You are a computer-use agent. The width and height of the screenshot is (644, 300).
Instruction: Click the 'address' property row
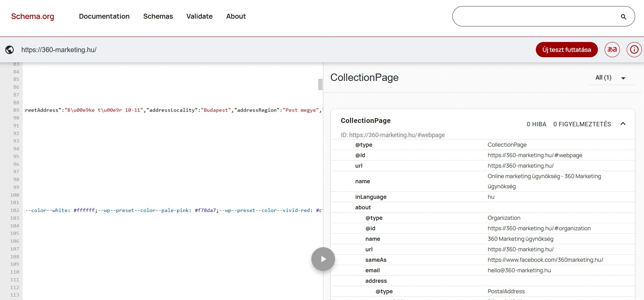483,281
